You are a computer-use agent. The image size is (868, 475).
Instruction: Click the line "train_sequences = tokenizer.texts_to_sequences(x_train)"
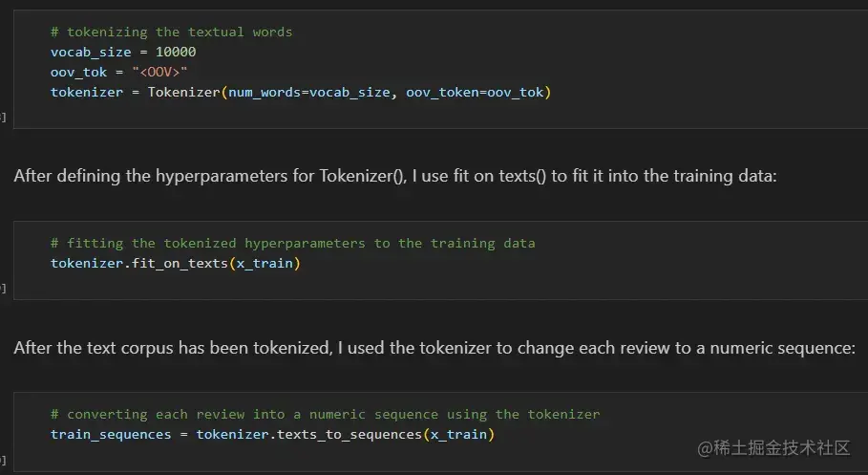(272, 435)
